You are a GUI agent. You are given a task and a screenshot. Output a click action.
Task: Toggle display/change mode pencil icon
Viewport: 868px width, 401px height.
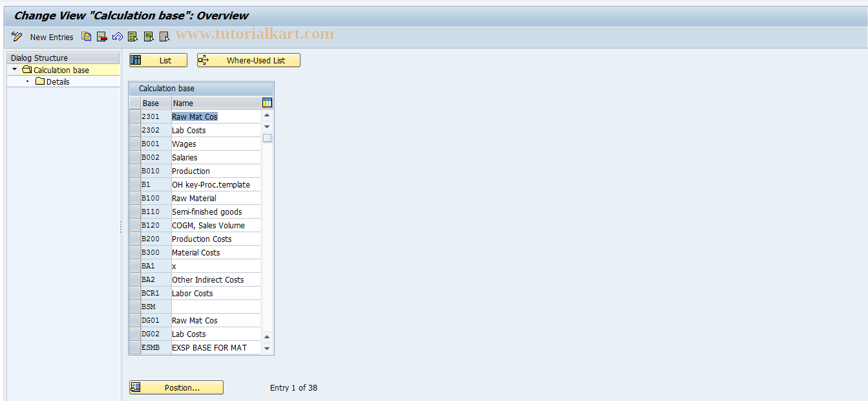click(x=17, y=37)
